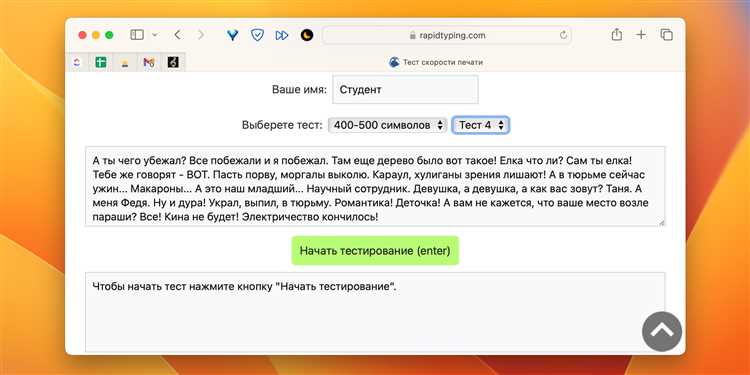Open the Share menu icon

[x=617, y=34]
